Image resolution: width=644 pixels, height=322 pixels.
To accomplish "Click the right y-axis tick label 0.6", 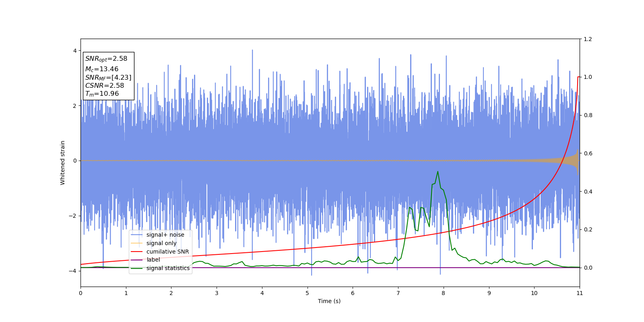I will (x=588, y=153).
